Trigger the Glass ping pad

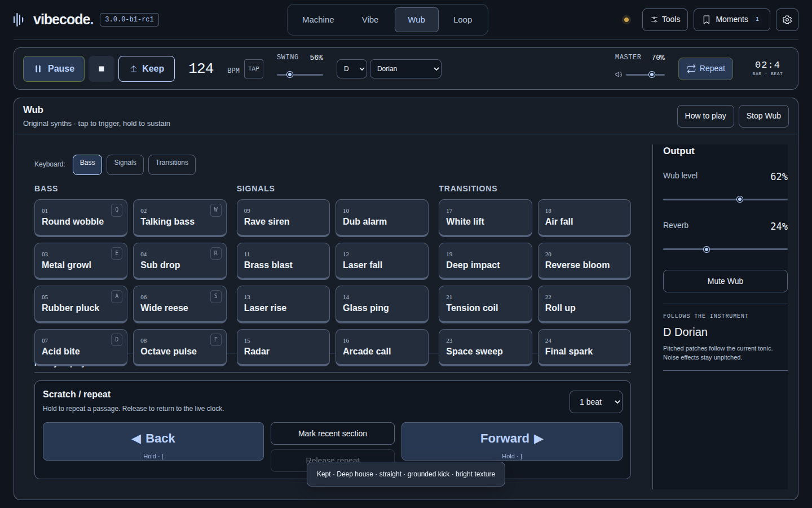point(382,304)
